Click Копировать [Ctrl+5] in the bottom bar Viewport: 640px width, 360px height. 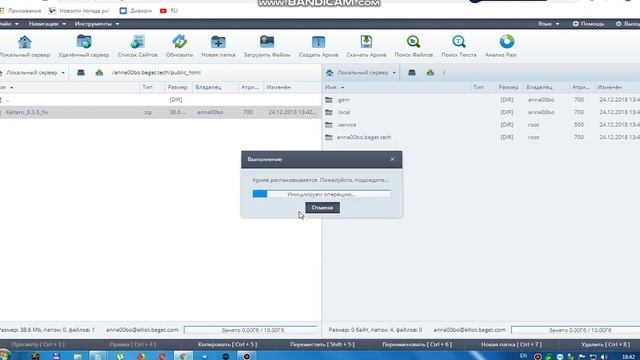tap(227, 344)
